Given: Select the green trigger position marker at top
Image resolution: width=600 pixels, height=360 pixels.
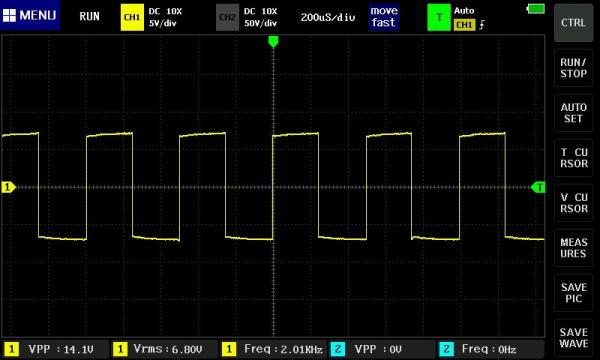Looking at the screenshot, I should 273,41.
